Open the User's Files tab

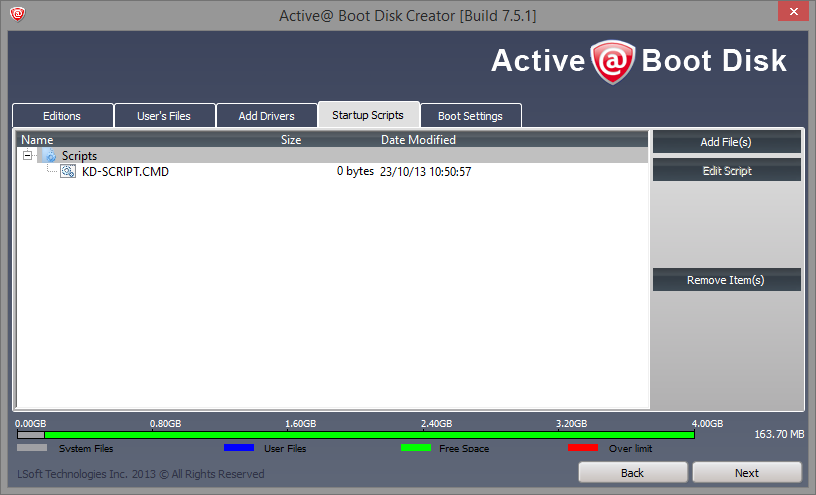pyautogui.click(x=163, y=116)
